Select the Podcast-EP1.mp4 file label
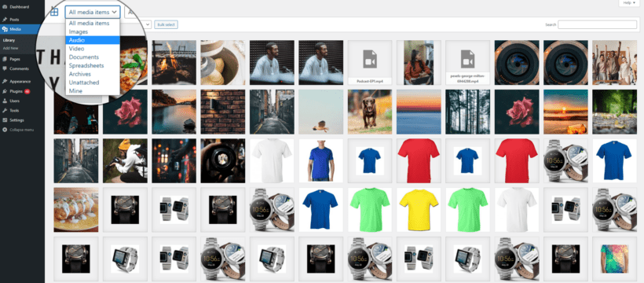 pyautogui.click(x=370, y=82)
